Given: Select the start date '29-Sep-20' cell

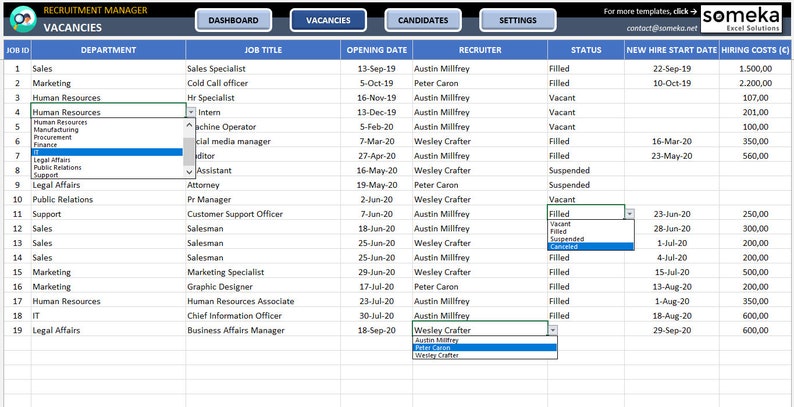Looking at the screenshot, I should click(672, 331).
